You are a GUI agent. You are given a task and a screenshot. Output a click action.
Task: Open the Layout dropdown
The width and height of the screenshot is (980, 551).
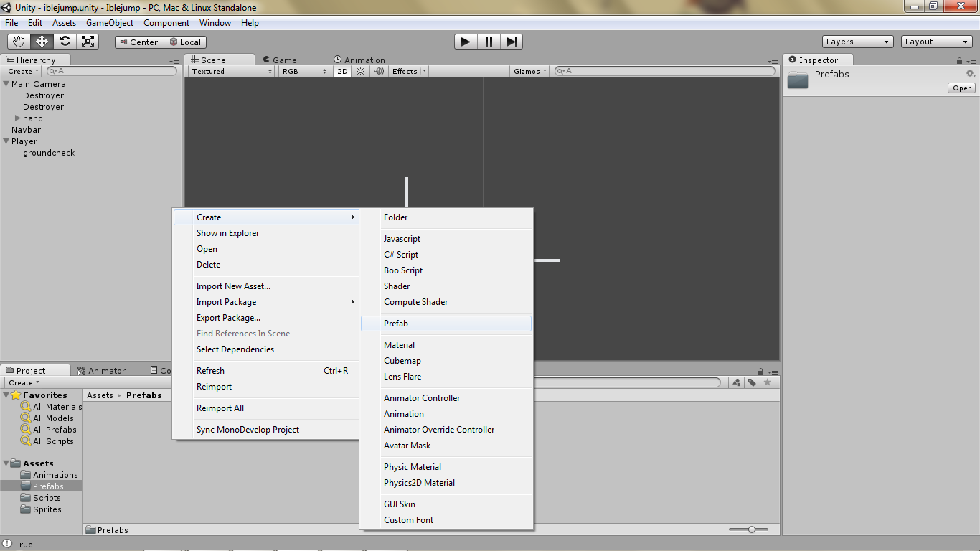(x=936, y=41)
